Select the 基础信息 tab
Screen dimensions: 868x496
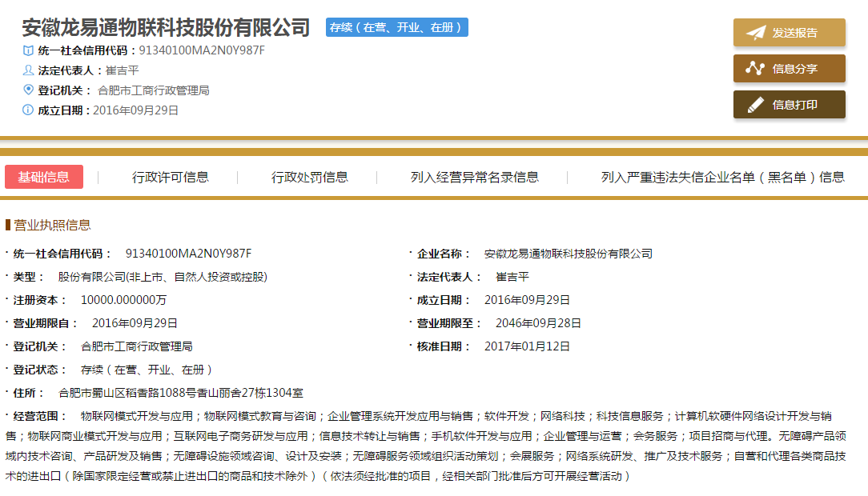(44, 177)
